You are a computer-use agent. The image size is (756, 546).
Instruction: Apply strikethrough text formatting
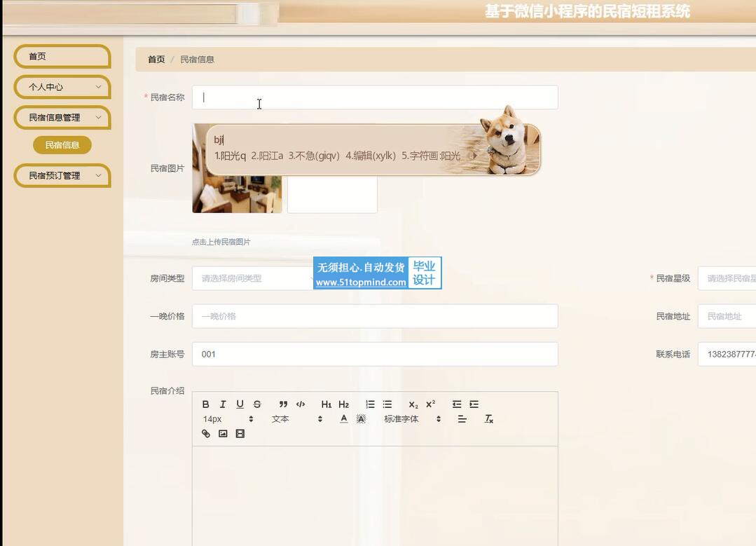click(257, 404)
